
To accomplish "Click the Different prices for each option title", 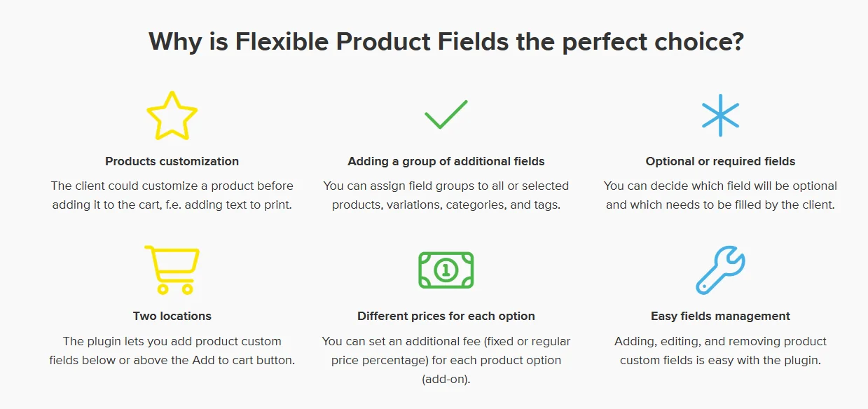I will 446,316.
